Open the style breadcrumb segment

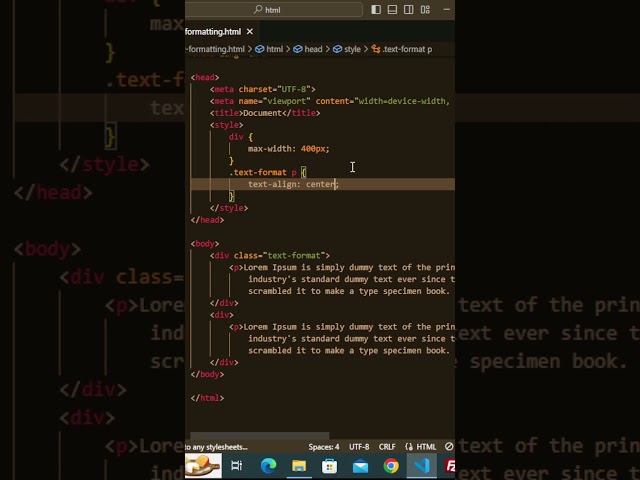click(352, 49)
